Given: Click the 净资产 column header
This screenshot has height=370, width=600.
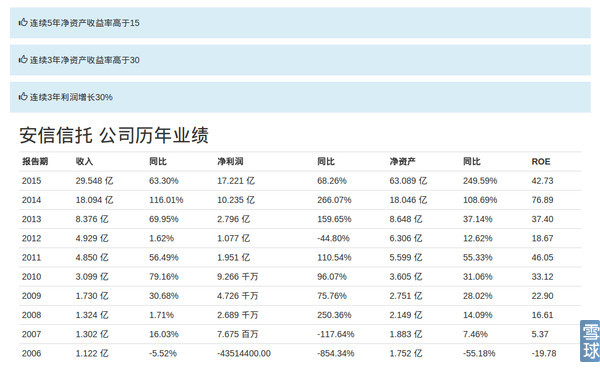Looking at the screenshot, I should [x=402, y=161].
